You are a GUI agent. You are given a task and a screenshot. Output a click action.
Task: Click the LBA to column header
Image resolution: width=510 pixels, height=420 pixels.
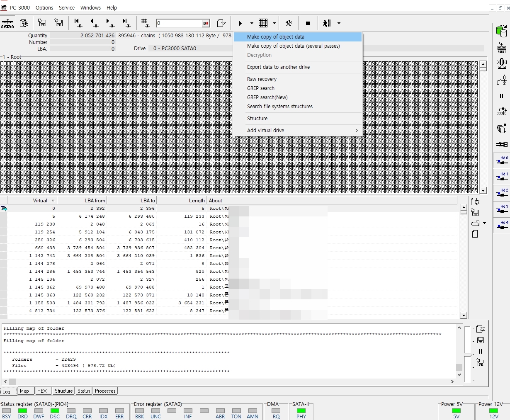click(x=132, y=200)
